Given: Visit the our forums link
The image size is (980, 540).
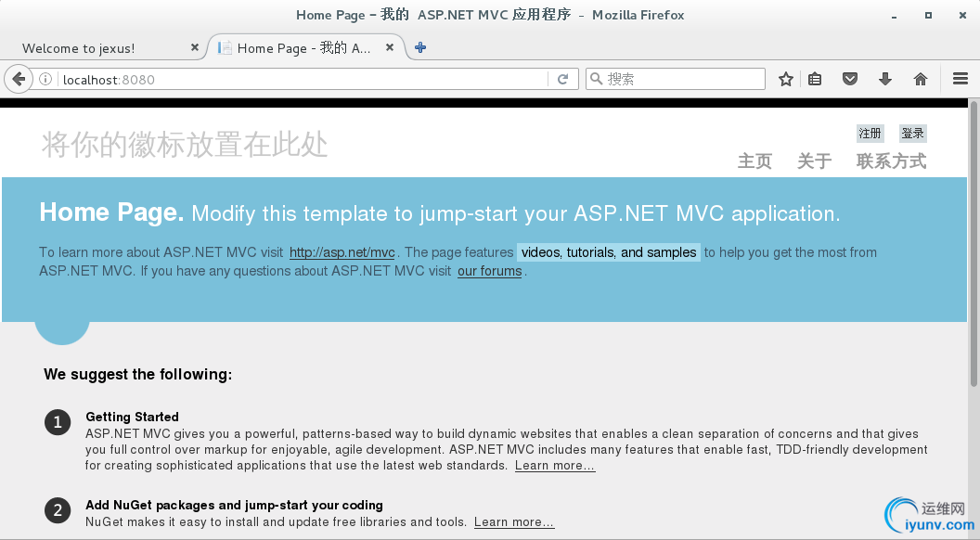Looking at the screenshot, I should coord(489,271).
